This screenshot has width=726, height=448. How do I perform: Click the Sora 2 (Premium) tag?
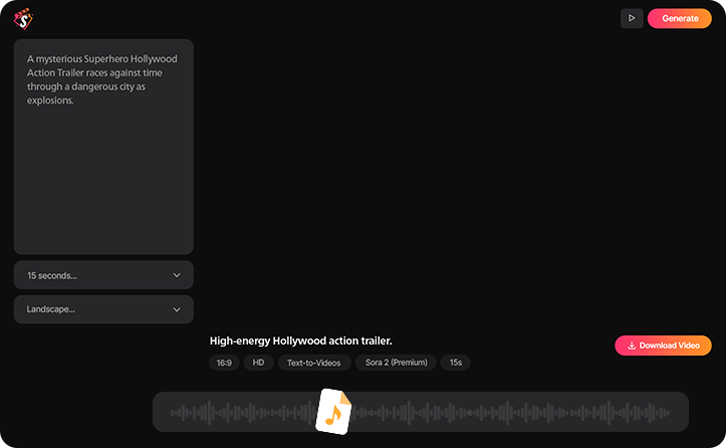396,362
